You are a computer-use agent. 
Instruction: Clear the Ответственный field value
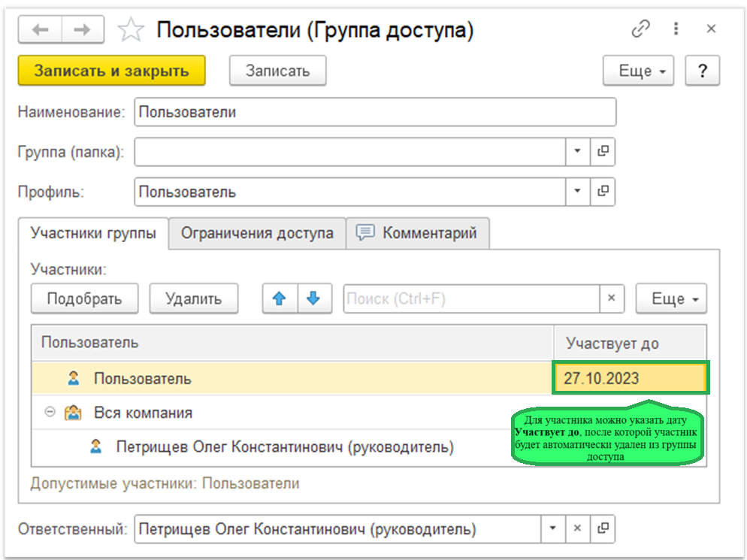577,528
